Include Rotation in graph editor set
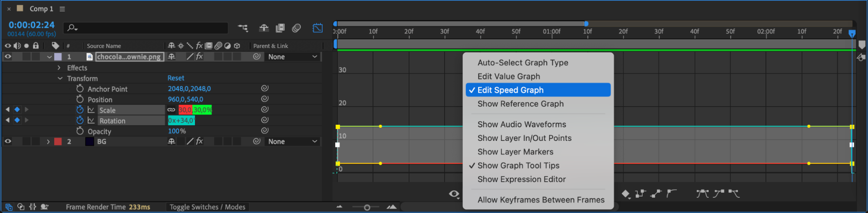Viewport: 868px width, 213px height. pos(91,120)
